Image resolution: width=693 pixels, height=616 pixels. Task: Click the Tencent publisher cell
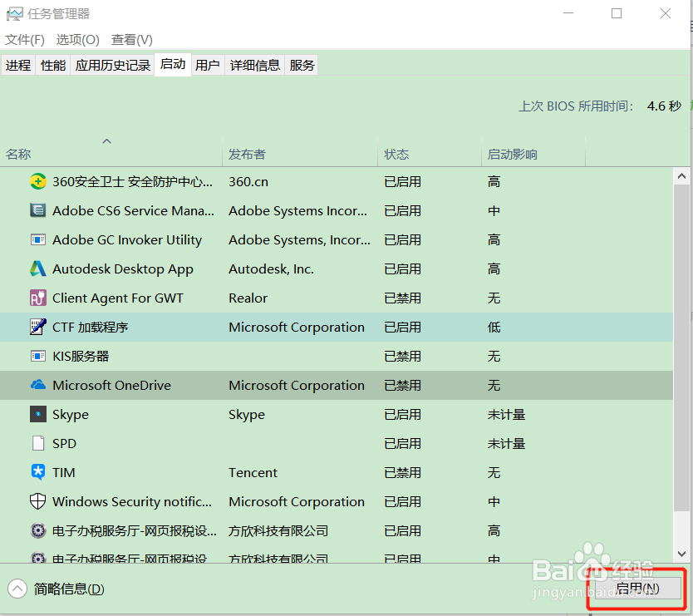(x=253, y=473)
